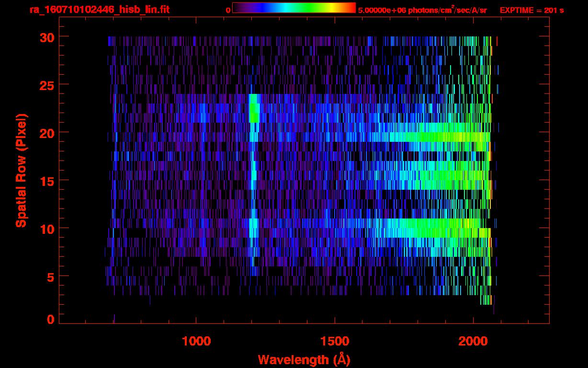Click the colorbar minimum label 0
588x368 pixels.
(228, 10)
